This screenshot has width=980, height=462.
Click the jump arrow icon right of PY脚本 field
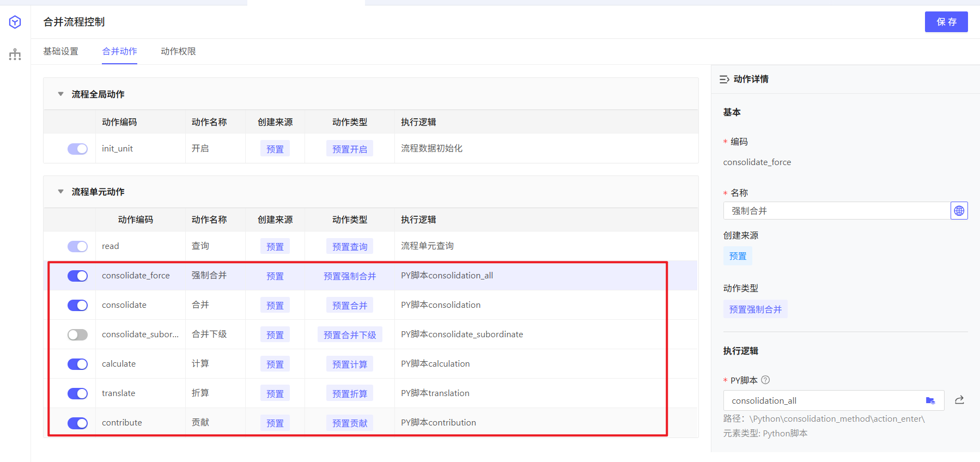(959, 400)
